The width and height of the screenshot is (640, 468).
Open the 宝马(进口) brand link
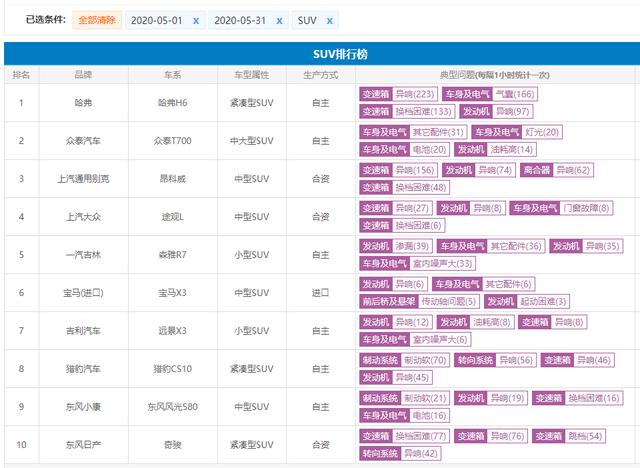tap(83, 293)
